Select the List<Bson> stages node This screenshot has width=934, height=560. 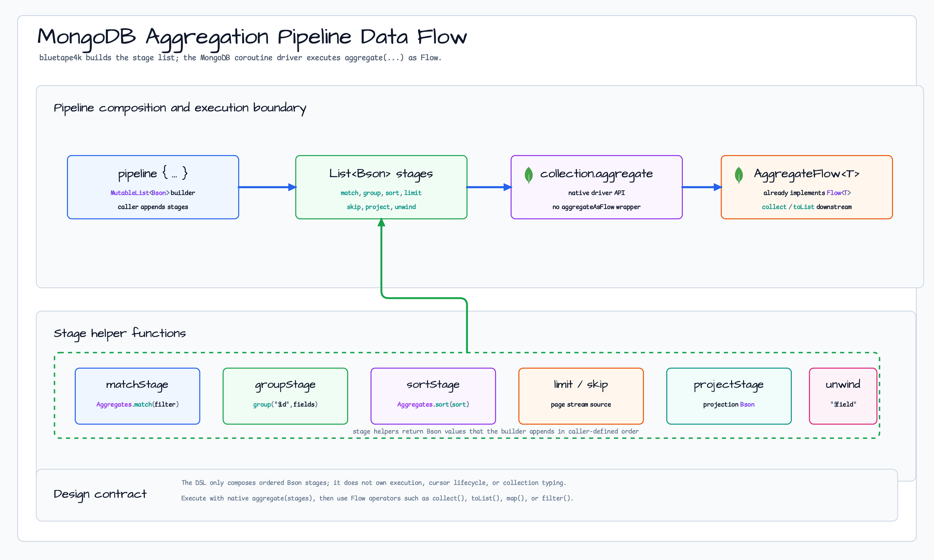pyautogui.click(x=381, y=187)
